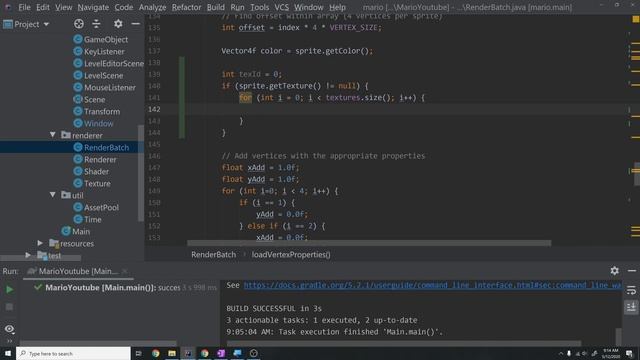The height and width of the screenshot is (360, 640).
Task: Select Window class in project tree
Action: click(x=98, y=123)
